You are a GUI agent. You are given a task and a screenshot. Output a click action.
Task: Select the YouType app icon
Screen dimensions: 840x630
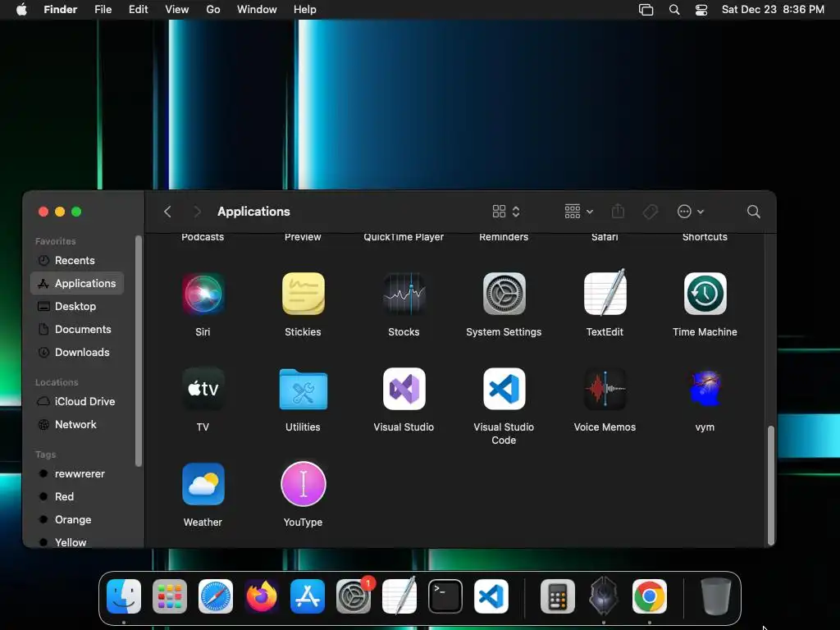tap(304, 484)
